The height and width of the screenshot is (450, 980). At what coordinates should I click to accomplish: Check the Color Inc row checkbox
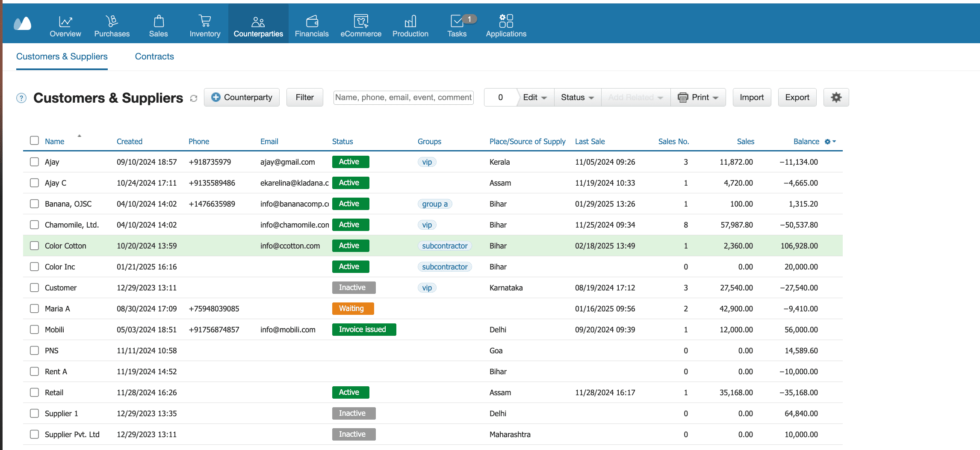tap(34, 266)
